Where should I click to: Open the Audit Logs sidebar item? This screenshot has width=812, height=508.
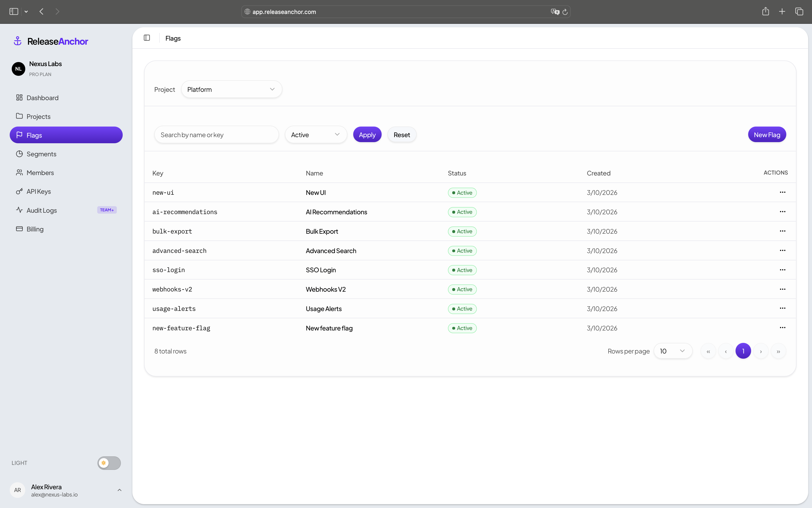(42, 210)
